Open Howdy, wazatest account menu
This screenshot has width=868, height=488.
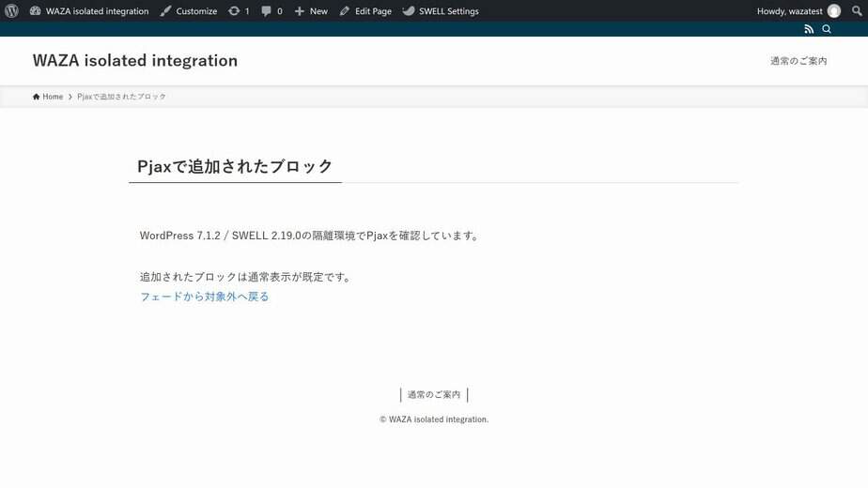click(x=798, y=10)
